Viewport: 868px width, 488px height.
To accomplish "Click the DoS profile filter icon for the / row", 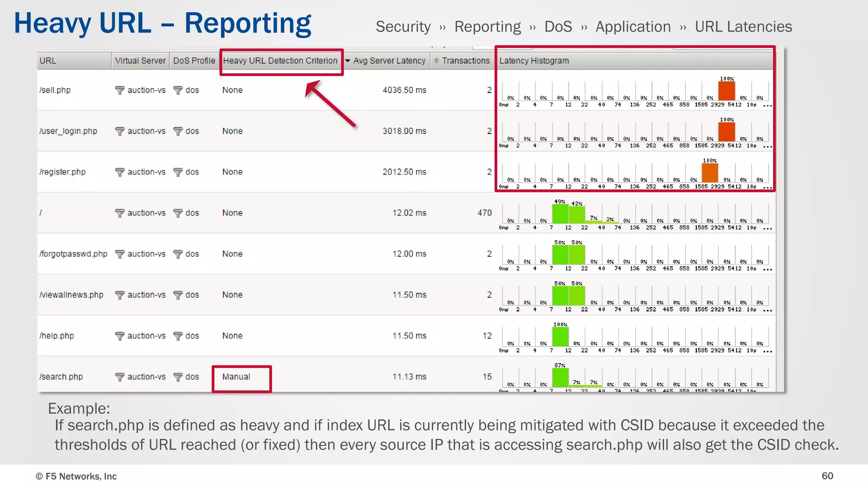I will (x=178, y=213).
